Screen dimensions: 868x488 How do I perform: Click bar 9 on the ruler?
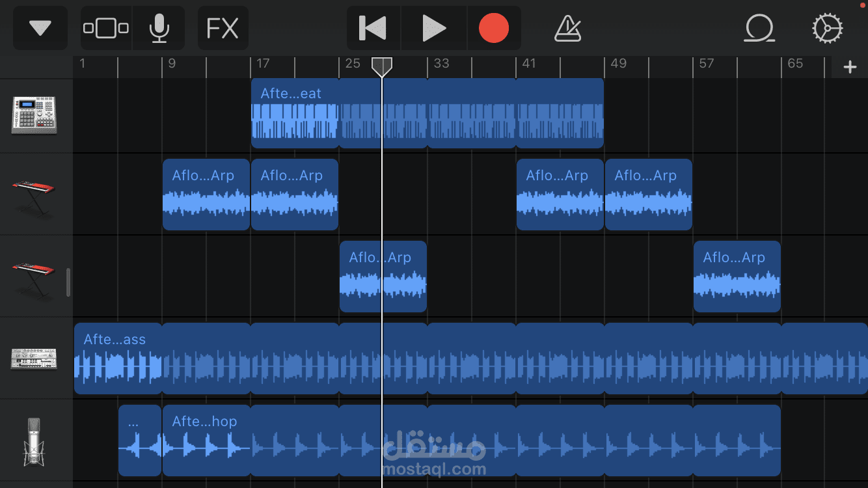(172, 63)
